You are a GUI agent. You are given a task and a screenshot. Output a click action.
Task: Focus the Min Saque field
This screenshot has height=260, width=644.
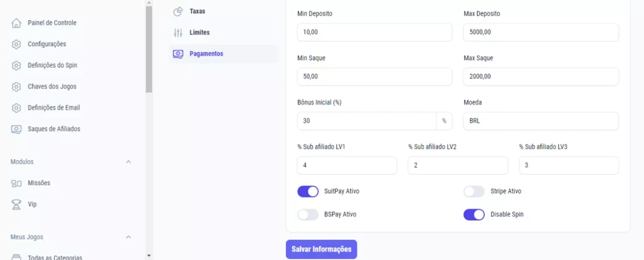(x=375, y=77)
